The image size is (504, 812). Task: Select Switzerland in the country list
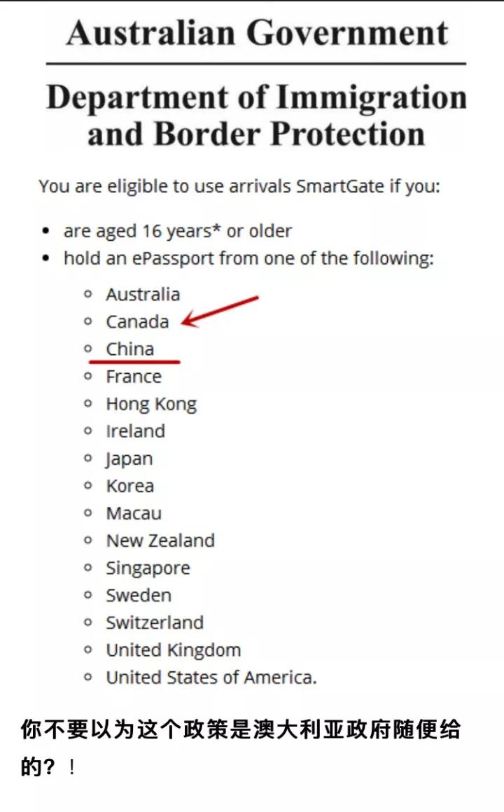click(155, 622)
